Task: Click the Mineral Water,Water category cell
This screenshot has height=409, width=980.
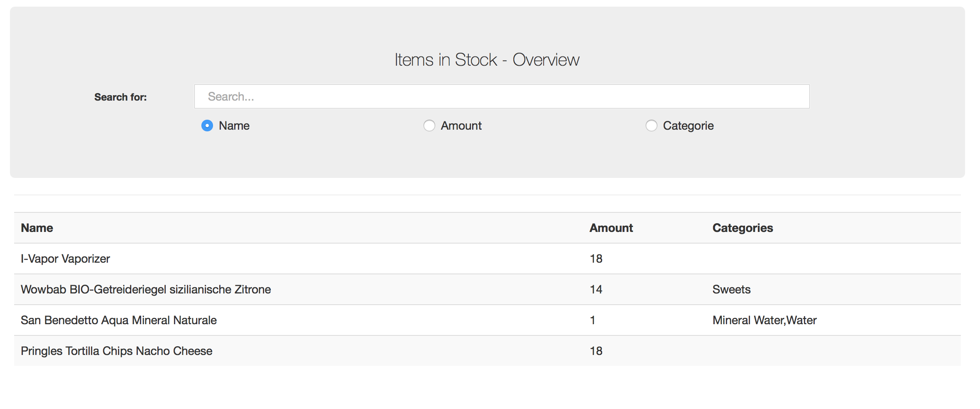Action: (764, 320)
